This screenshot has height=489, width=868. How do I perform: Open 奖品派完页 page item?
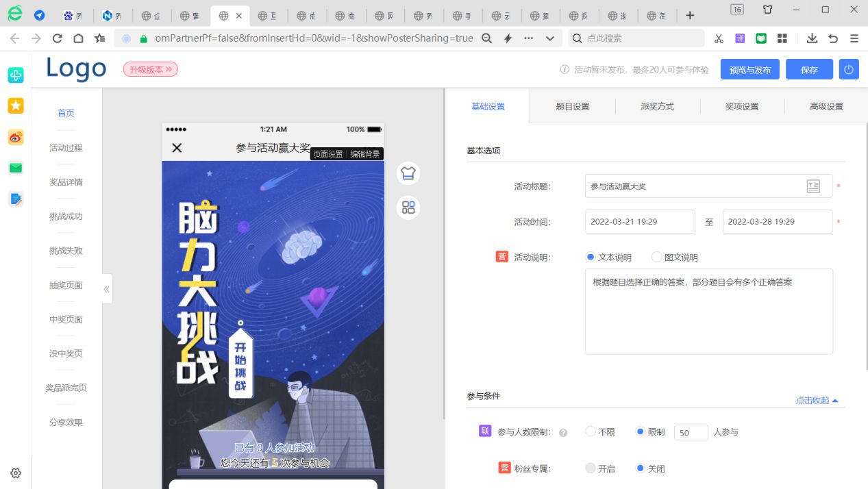(66, 388)
